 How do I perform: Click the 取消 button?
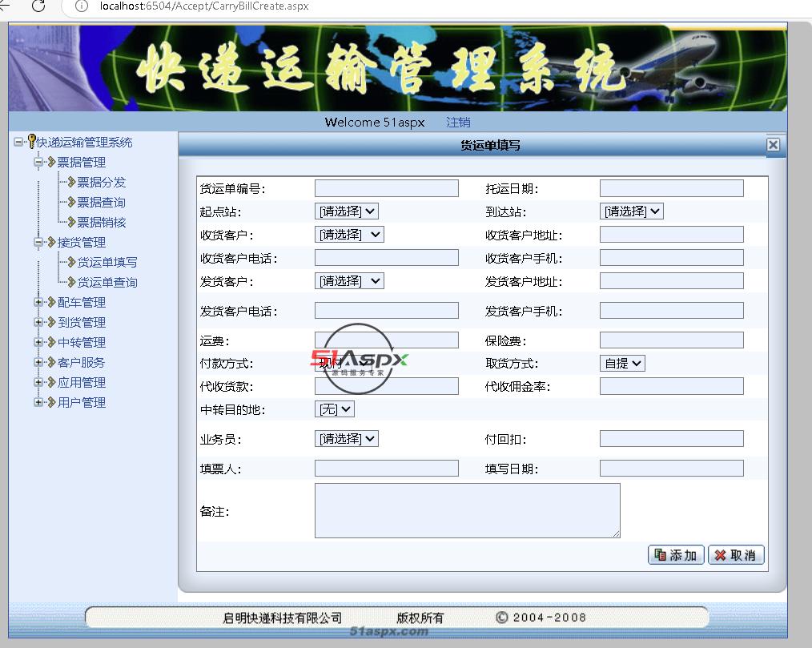pos(736,555)
